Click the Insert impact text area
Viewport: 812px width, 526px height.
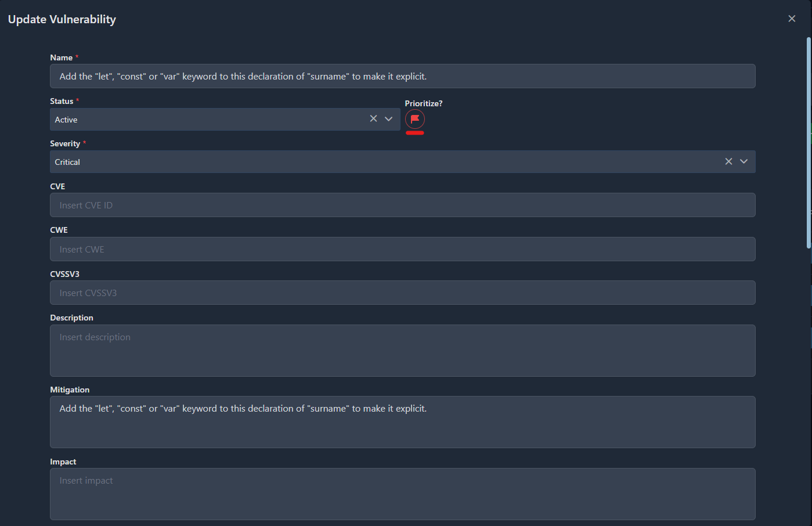pos(402,494)
